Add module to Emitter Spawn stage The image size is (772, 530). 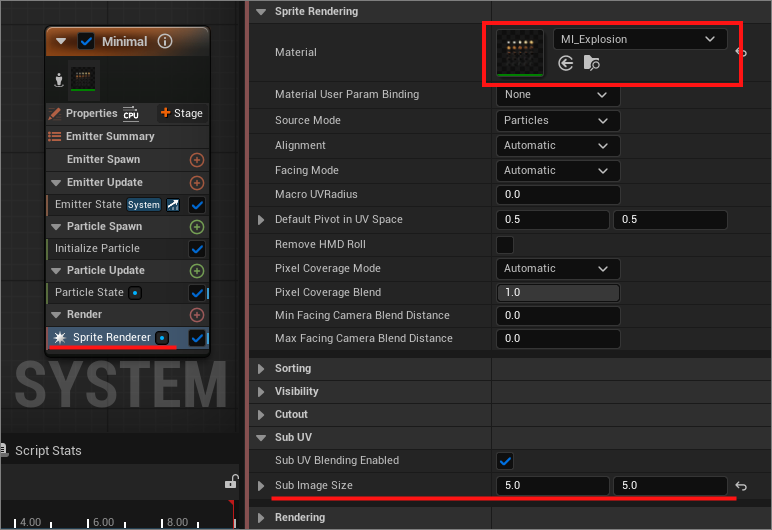coord(197,160)
